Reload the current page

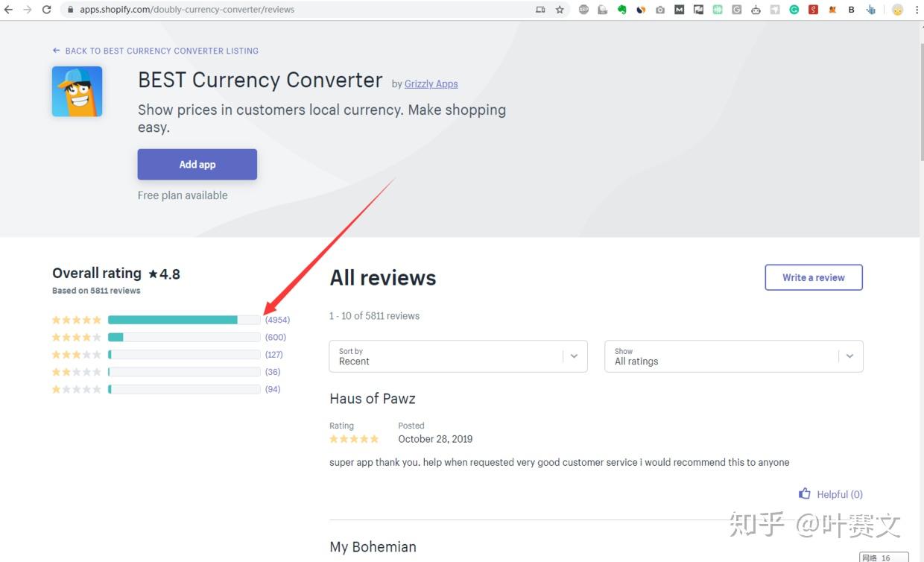click(47, 10)
